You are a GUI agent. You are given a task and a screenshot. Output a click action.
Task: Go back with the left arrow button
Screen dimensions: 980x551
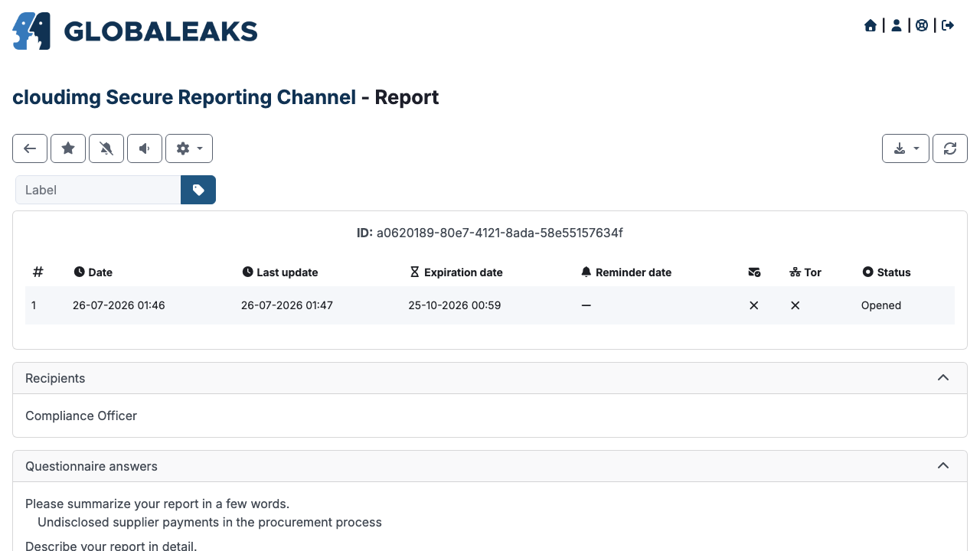coord(30,148)
